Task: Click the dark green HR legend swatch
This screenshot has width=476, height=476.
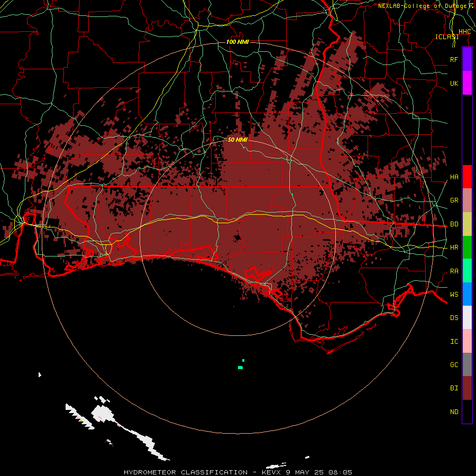Action: 467,248
